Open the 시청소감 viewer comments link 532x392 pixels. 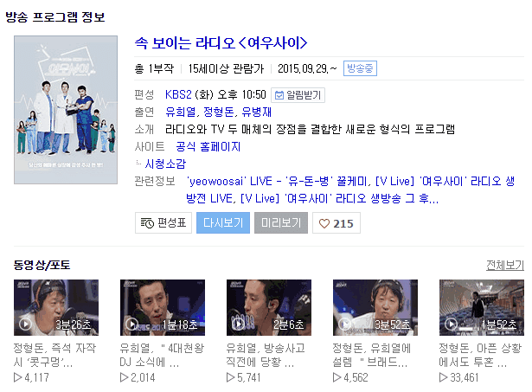click(165, 164)
